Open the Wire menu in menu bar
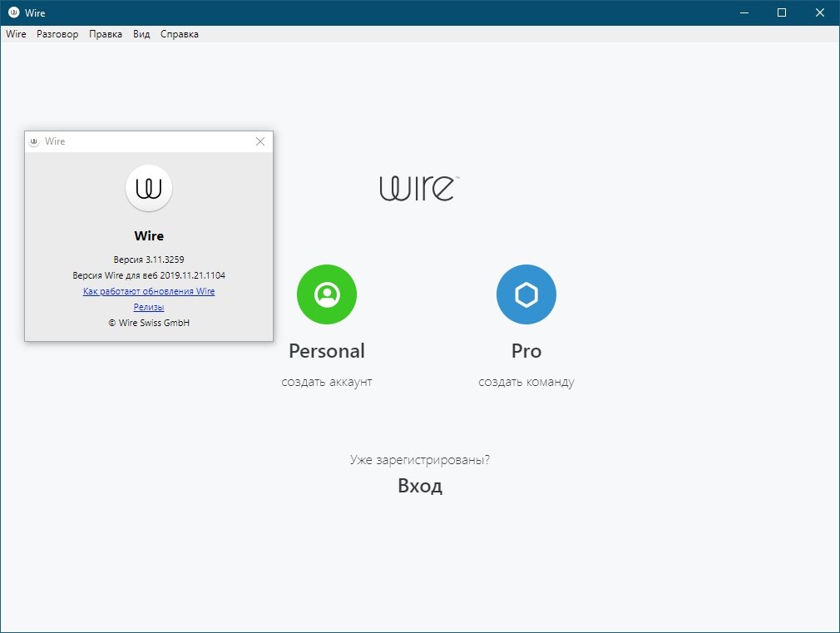Viewport: 840px width, 633px height. 16,34
